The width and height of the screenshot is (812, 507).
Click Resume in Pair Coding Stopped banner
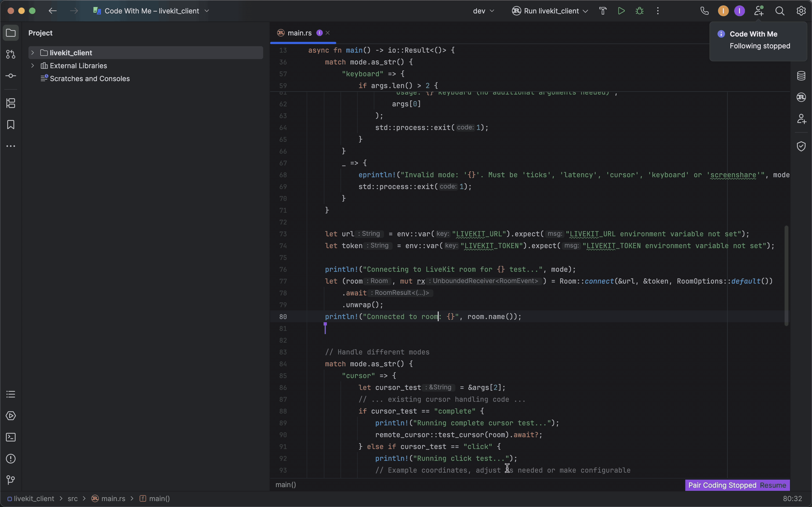(773, 485)
